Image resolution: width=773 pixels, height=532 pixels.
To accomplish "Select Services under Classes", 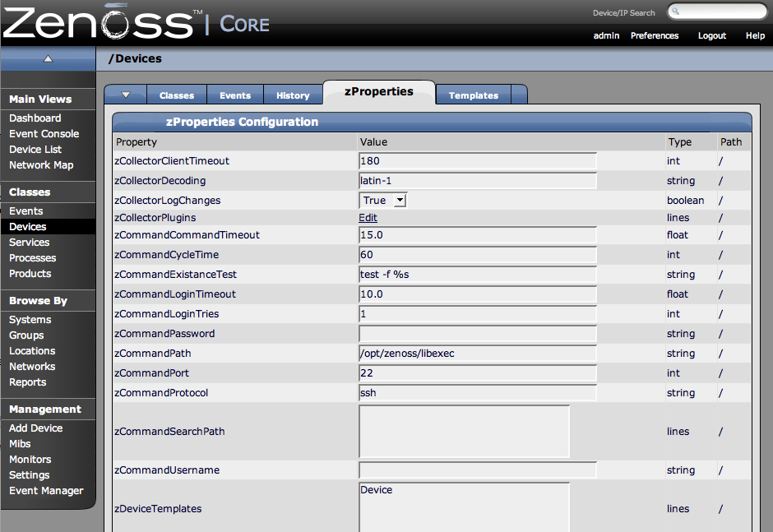I will coord(29,242).
